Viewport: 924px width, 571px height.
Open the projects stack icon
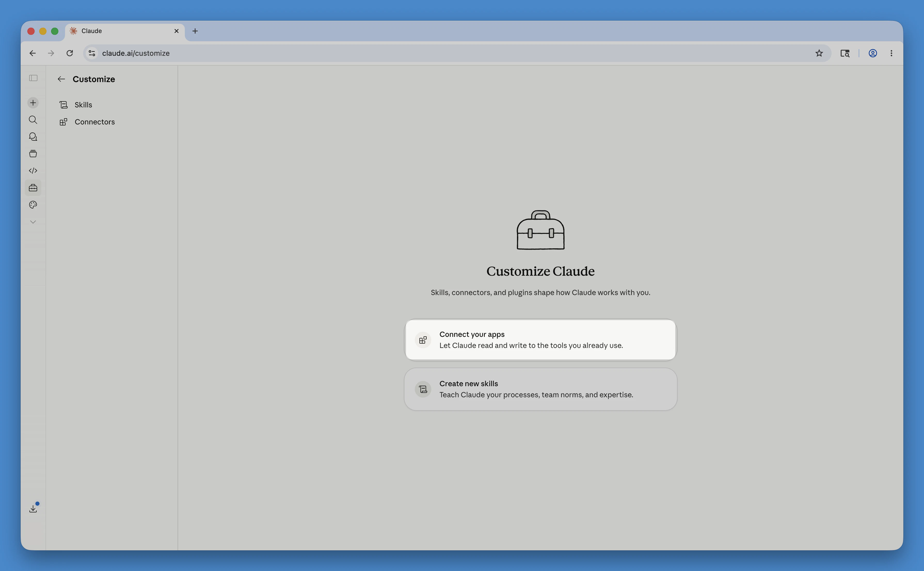(33, 154)
